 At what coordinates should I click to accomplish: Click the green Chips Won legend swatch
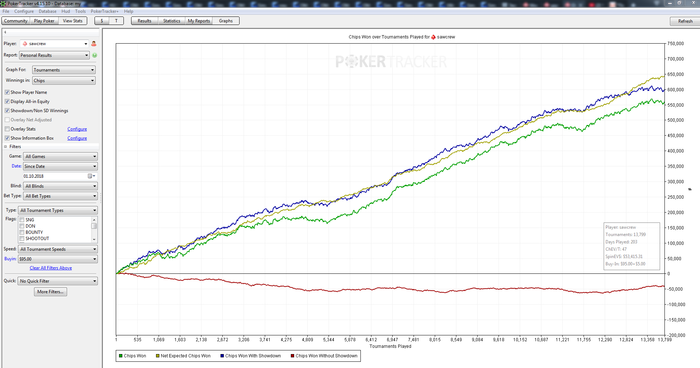(121, 356)
